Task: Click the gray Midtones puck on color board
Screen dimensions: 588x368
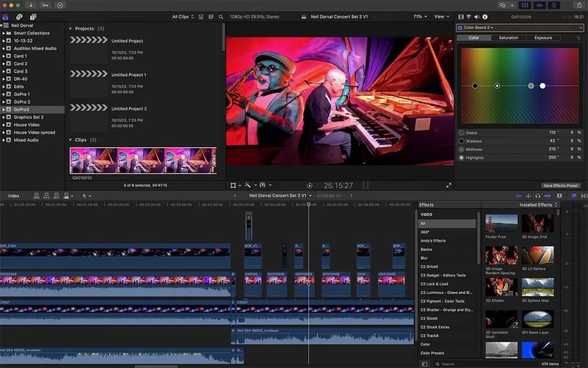Action: [531, 86]
